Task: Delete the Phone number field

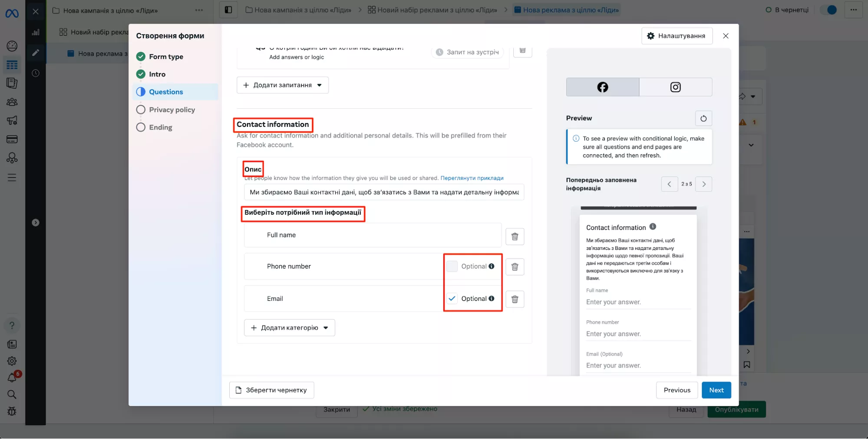Action: [515, 267]
